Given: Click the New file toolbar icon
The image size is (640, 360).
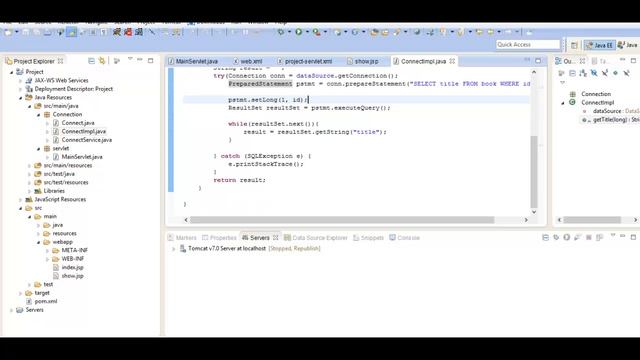Looking at the screenshot, I should pyautogui.click(x=8, y=32).
